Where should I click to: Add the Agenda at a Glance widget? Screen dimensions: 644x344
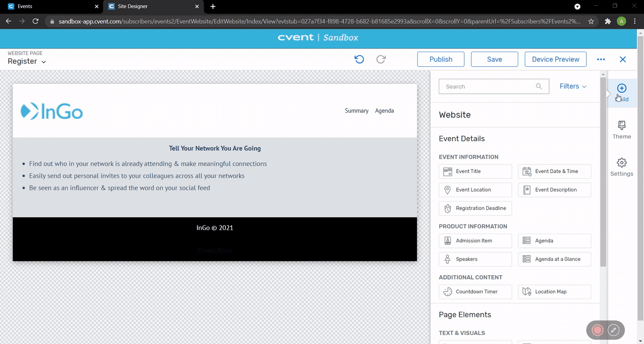coord(555,259)
